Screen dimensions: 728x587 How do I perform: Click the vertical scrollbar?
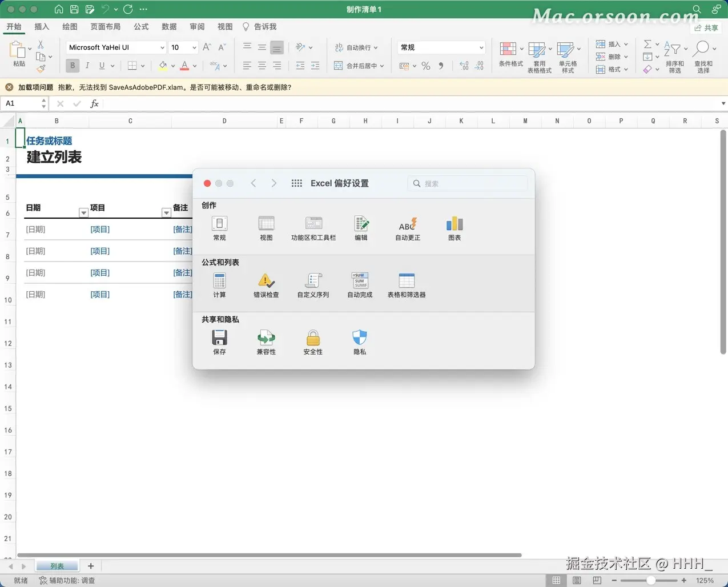pos(723,242)
